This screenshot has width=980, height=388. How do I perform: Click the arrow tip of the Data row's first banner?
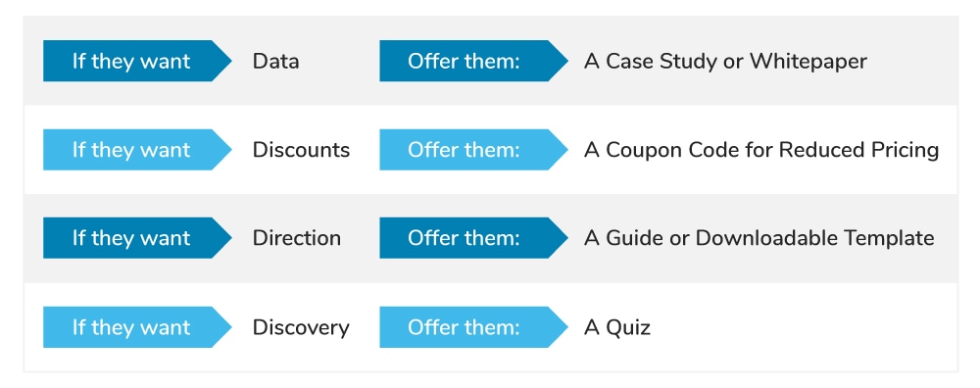tap(223, 61)
